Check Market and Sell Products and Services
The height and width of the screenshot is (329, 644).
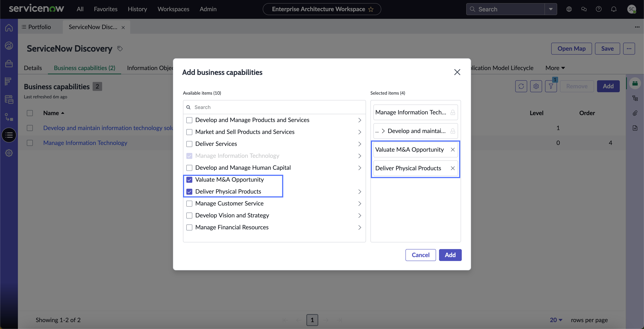pos(189,132)
